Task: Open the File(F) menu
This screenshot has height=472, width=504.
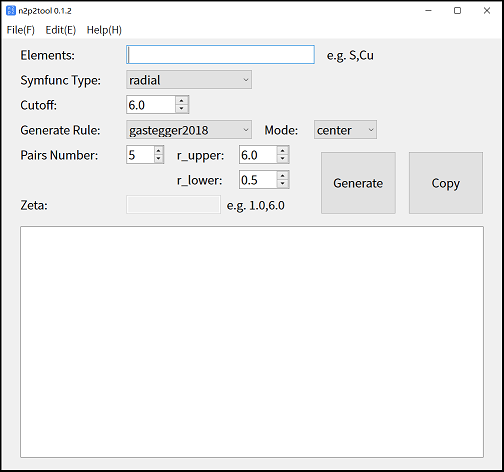Action: 21,30
